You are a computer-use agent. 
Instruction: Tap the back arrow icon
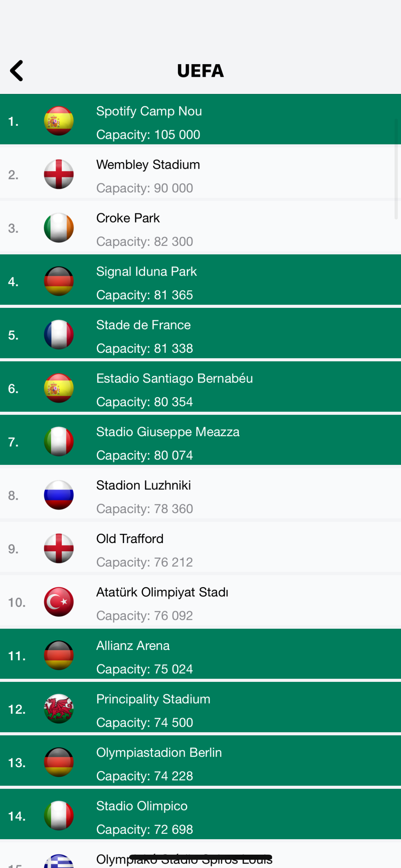(x=17, y=71)
